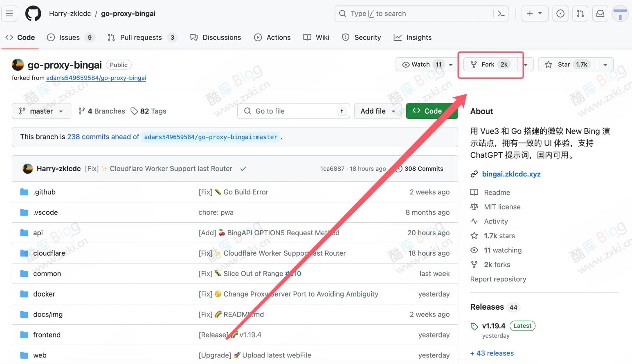View your open issues dashboard icon
632x364 pixels.
pyautogui.click(x=560, y=13)
